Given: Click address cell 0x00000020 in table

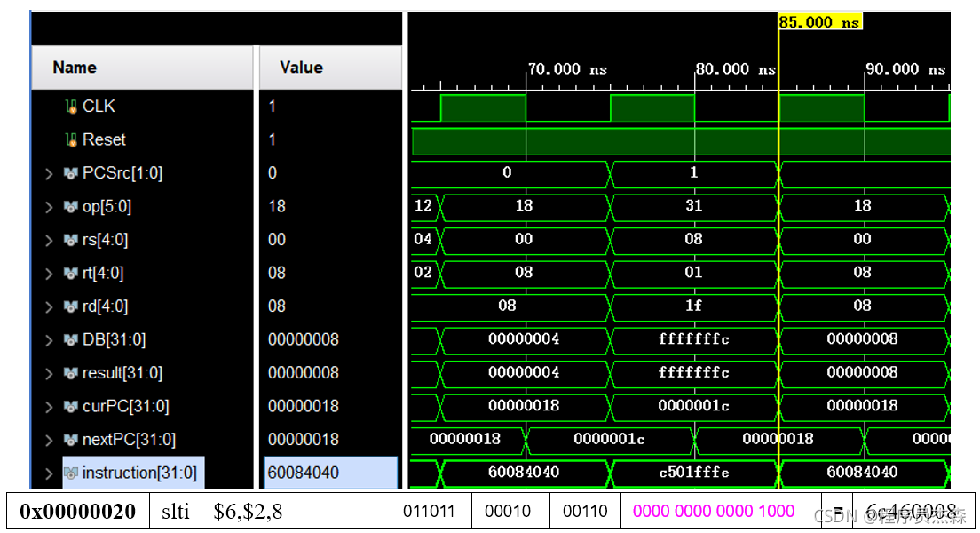Looking at the screenshot, I should pyautogui.click(x=77, y=511).
